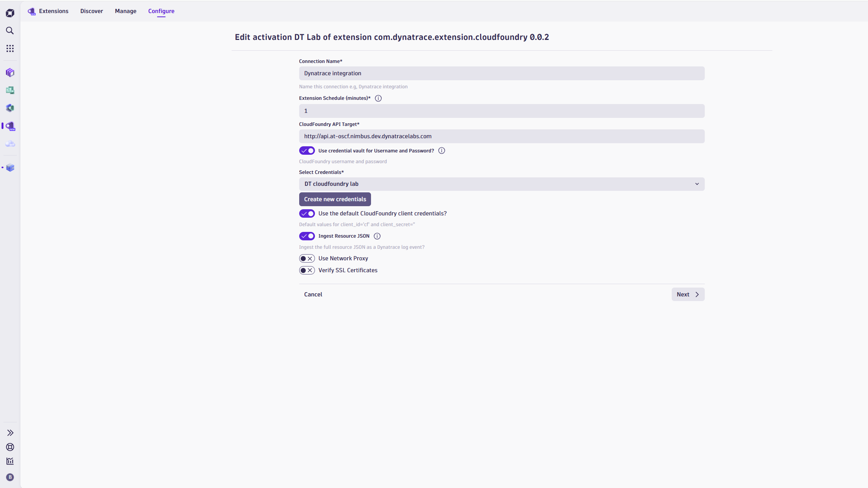Open the app launcher grid
The width and height of the screenshot is (868, 488).
click(x=10, y=48)
